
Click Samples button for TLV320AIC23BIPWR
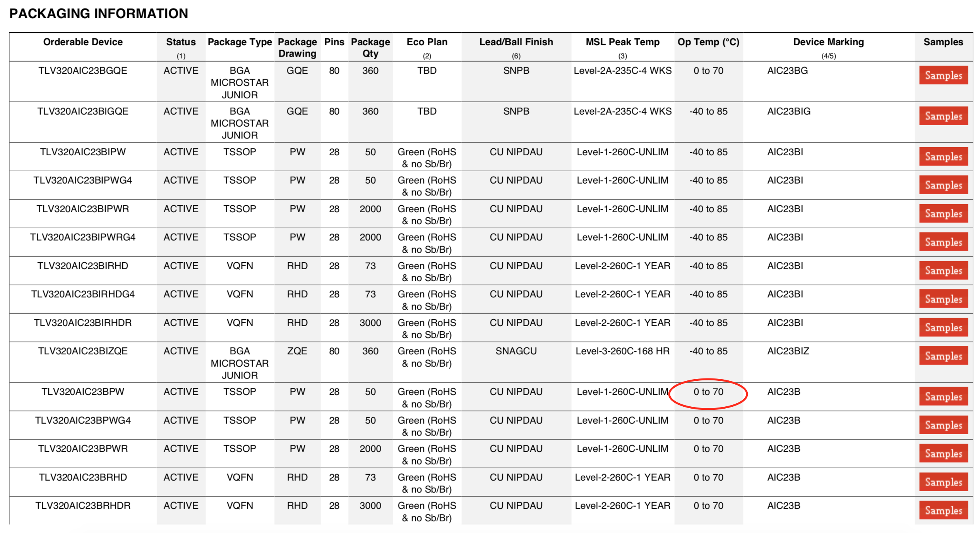coord(943,213)
